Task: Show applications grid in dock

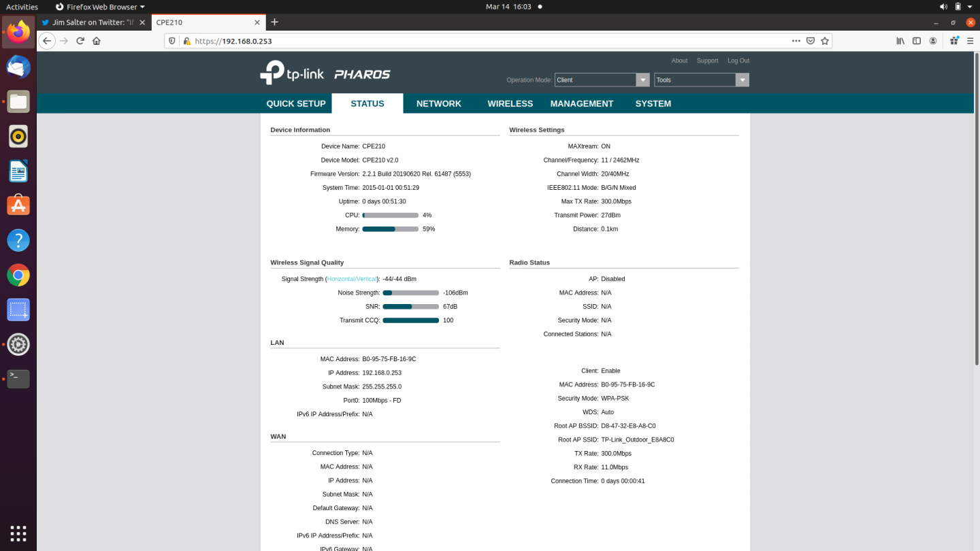Action: (x=18, y=533)
